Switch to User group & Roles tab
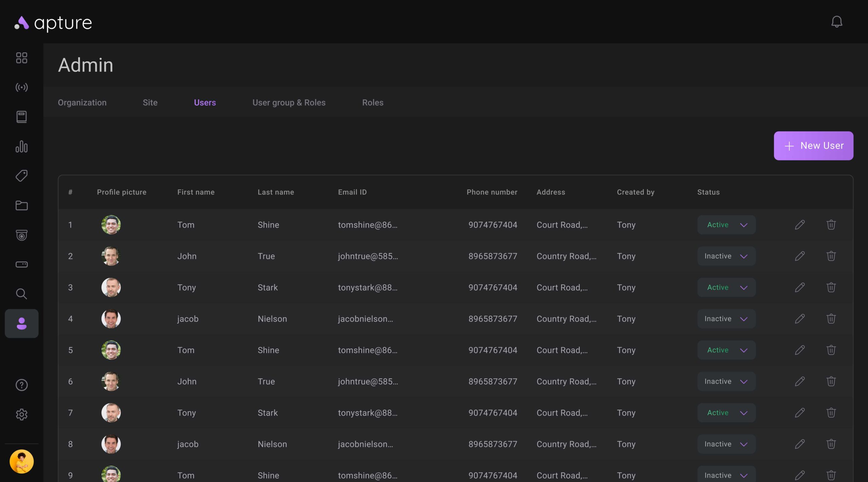 point(289,102)
